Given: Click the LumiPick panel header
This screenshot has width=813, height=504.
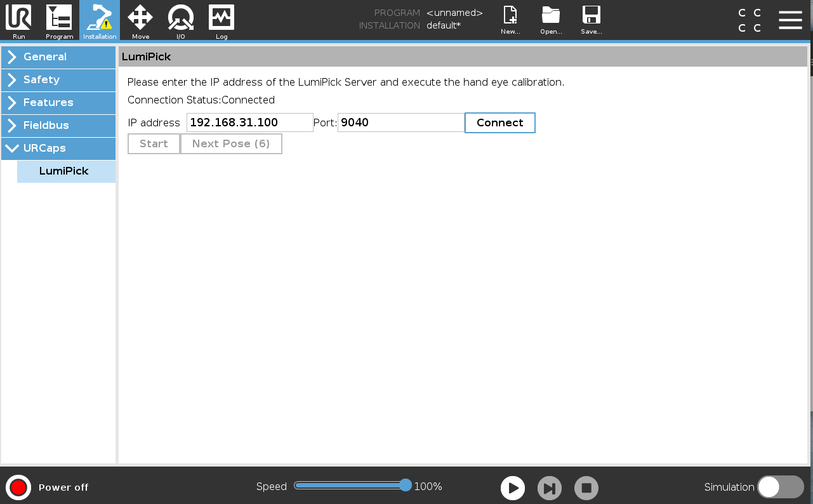Looking at the screenshot, I should [x=463, y=57].
